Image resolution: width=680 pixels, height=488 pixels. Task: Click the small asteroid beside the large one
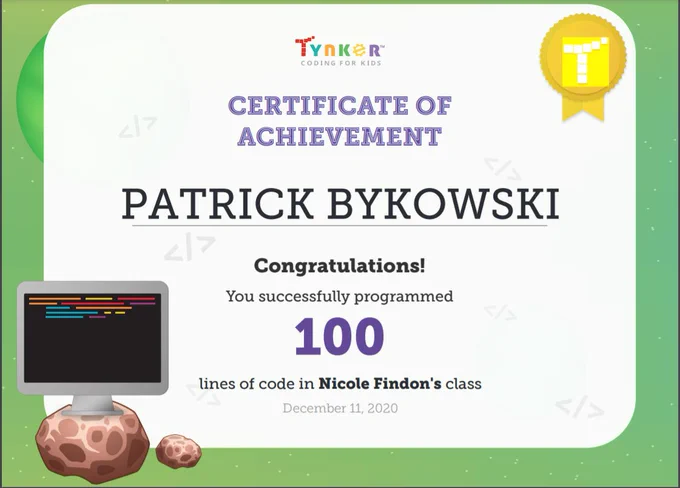[178, 451]
